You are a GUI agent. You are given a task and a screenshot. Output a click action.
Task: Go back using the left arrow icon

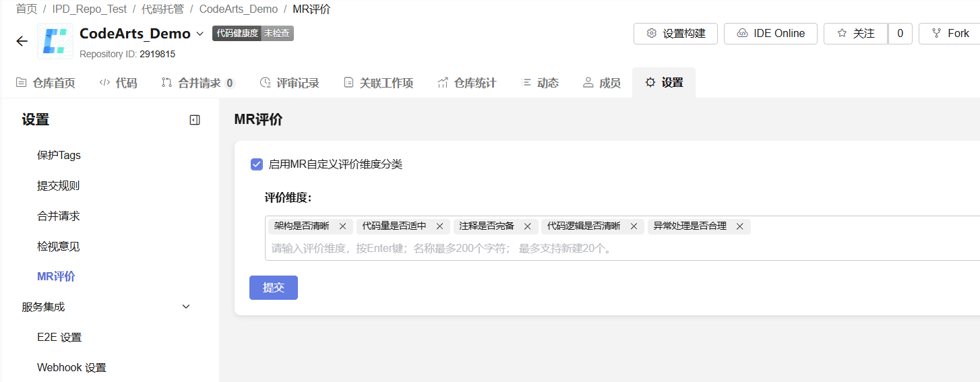coord(22,41)
